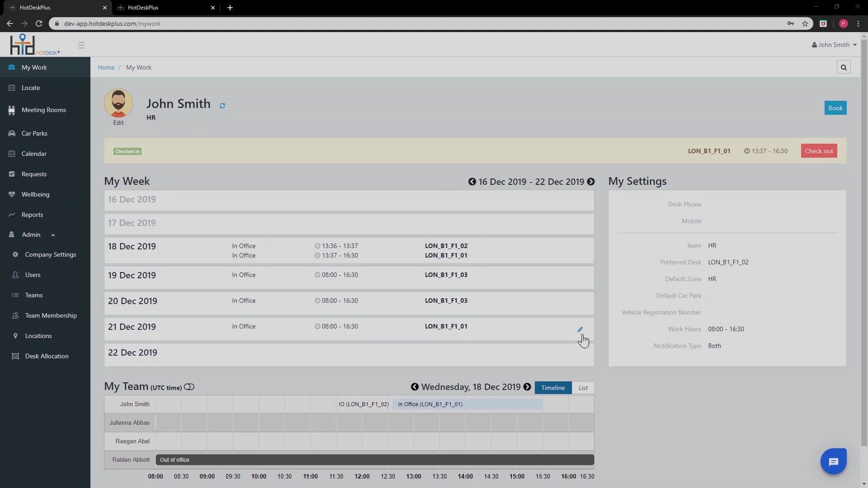Screen dimensions: 868x488
Task: Collapse sidebar with hamburger menu icon
Action: tap(81, 45)
